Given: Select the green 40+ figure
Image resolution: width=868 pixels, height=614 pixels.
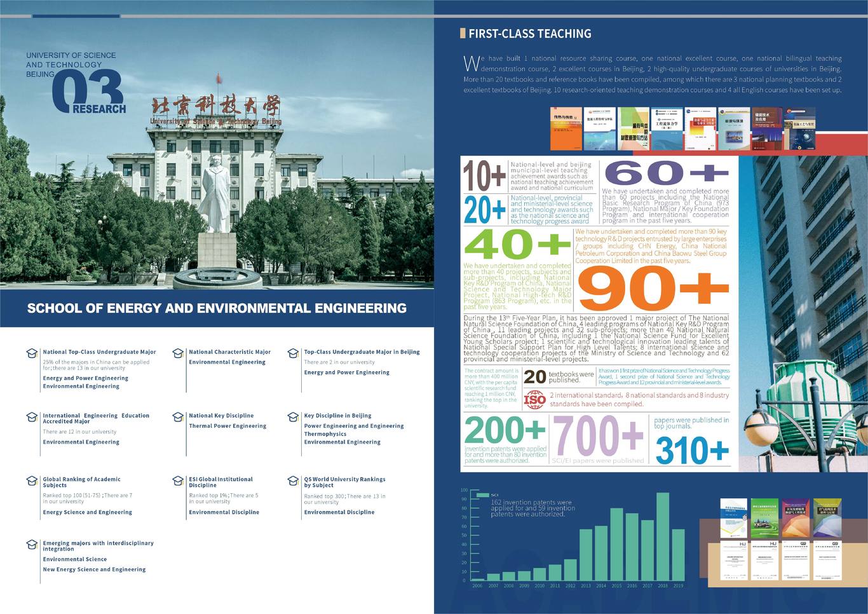Looking at the screenshot, I should (517, 245).
